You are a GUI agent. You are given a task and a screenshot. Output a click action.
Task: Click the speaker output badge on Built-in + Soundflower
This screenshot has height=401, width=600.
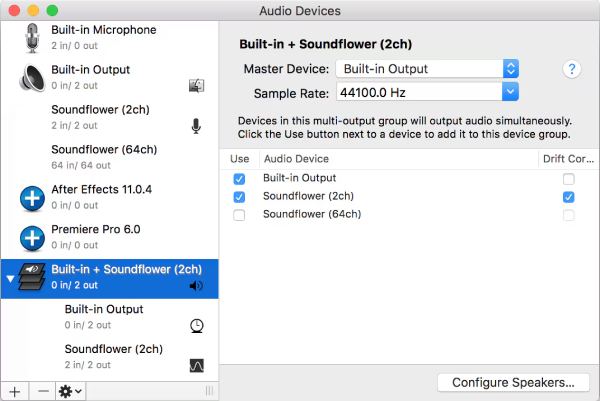click(x=196, y=285)
